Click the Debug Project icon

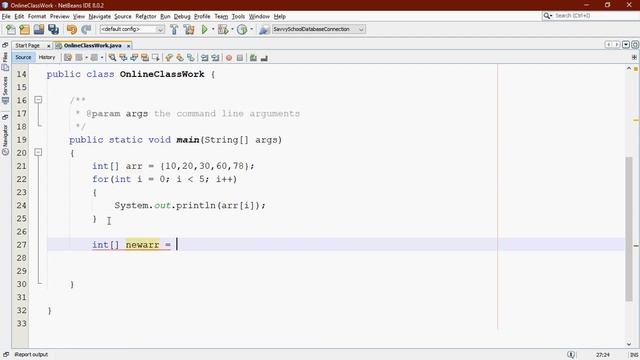223,29
